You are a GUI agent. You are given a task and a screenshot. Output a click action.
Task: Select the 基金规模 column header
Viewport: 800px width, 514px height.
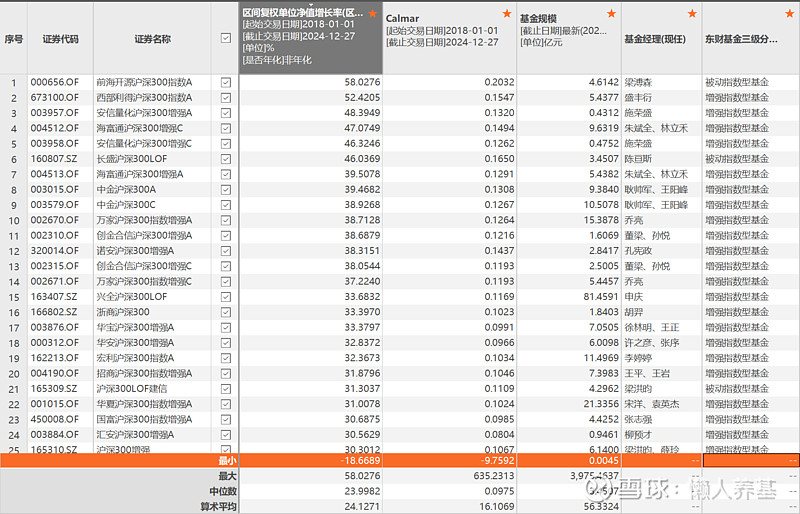(569, 38)
